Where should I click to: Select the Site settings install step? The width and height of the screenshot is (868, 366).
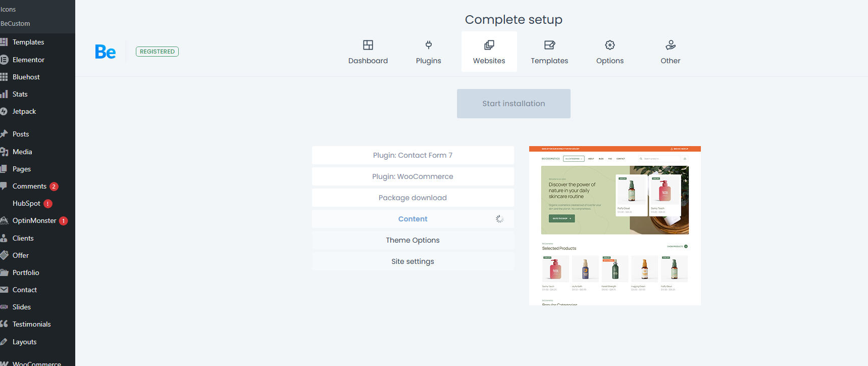(413, 261)
